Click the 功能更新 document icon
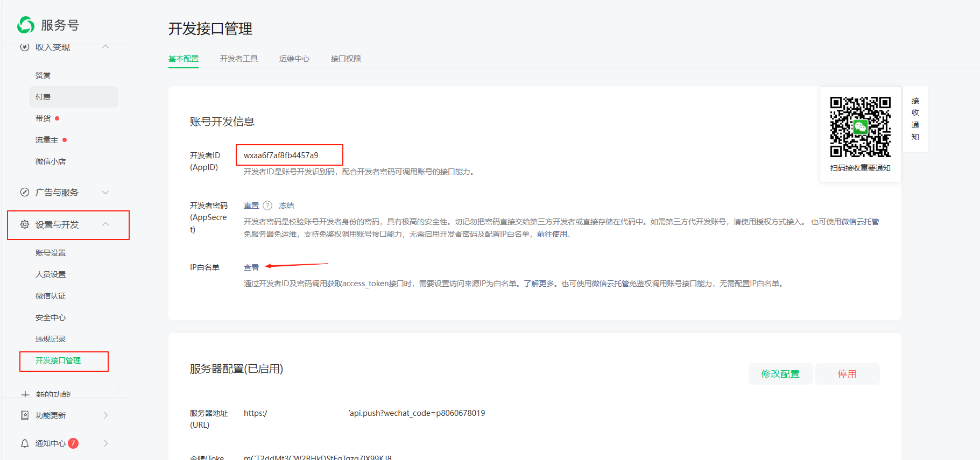 [x=25, y=415]
